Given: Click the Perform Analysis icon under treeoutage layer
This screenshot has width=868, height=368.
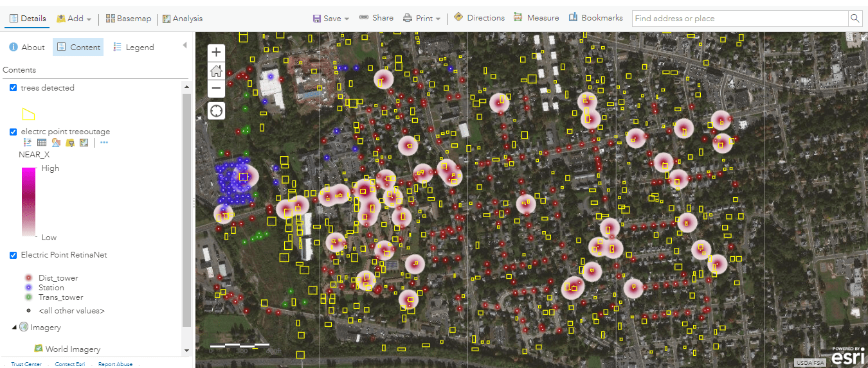Looking at the screenshot, I should pos(84,143).
